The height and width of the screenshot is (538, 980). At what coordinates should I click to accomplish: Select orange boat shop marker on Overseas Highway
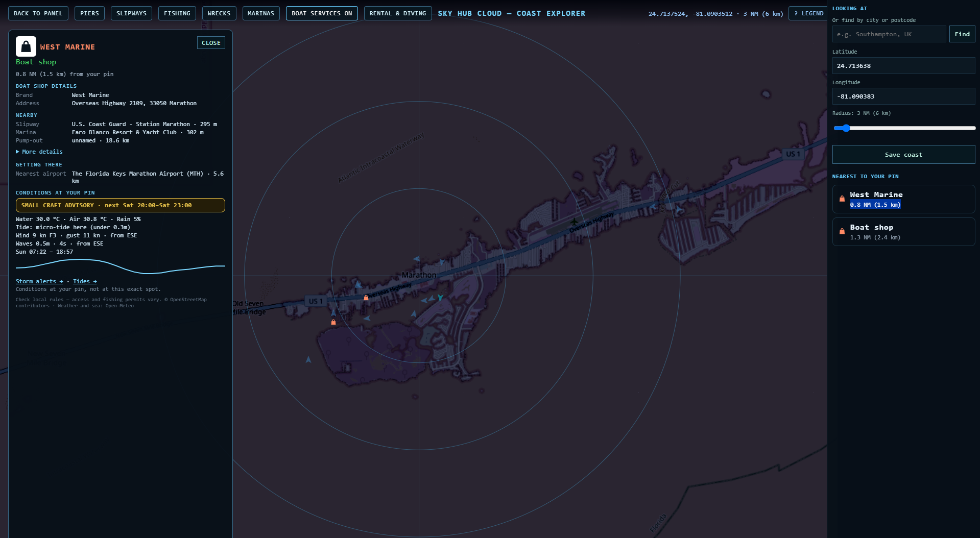pos(366,298)
